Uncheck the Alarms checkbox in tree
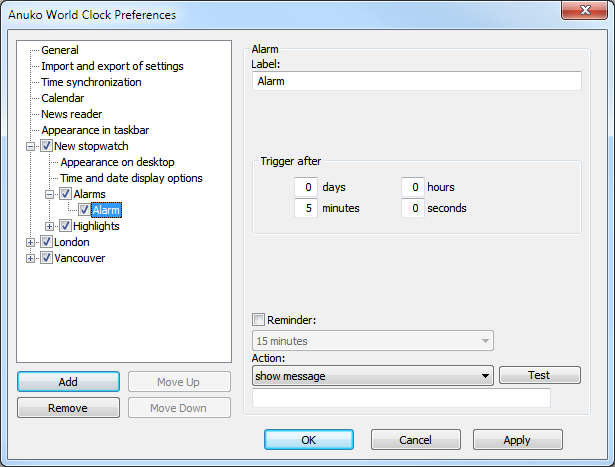This screenshot has width=615, height=467. point(65,194)
